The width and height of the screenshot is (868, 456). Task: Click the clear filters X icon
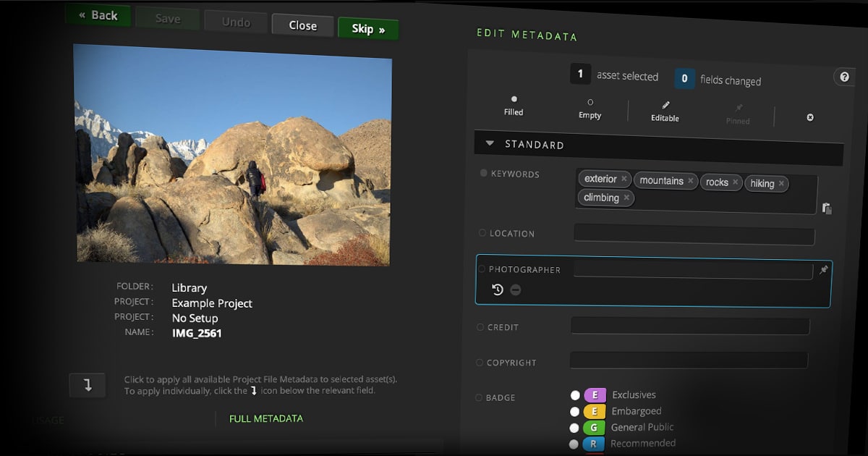[x=810, y=117]
